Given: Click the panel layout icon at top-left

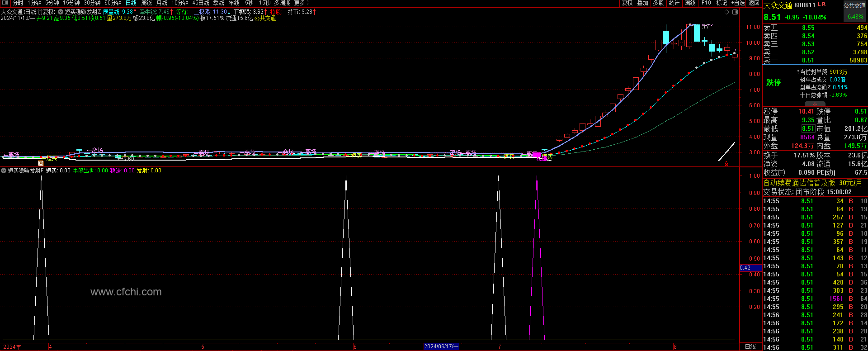Looking at the screenshot, I should click(x=5, y=3).
